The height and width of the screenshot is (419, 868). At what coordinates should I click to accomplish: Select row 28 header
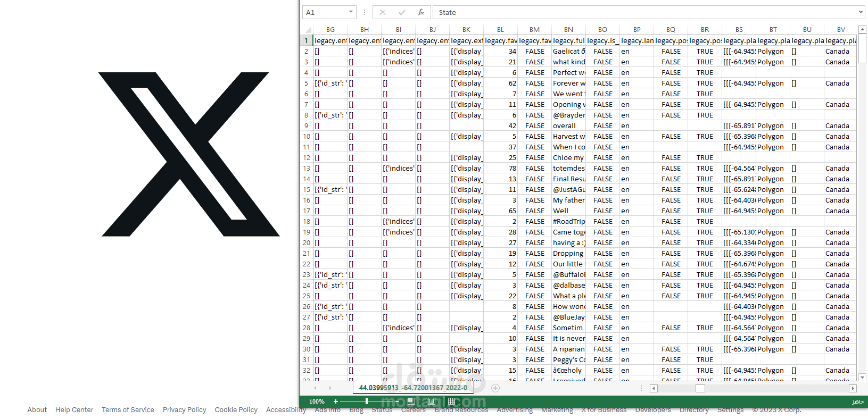(307, 328)
